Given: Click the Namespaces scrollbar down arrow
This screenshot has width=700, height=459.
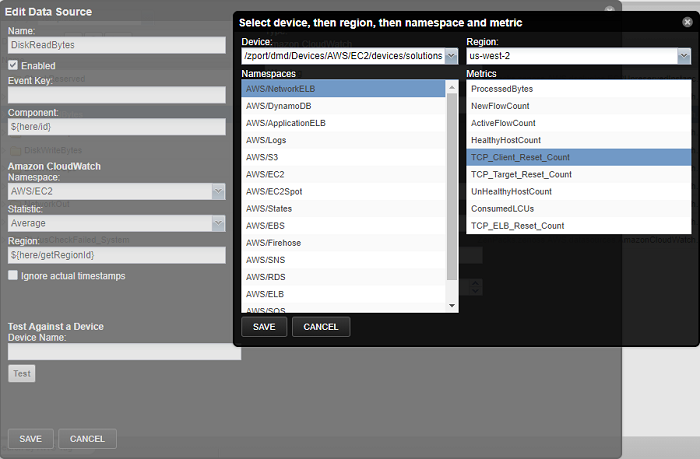Looking at the screenshot, I should pos(452,306).
